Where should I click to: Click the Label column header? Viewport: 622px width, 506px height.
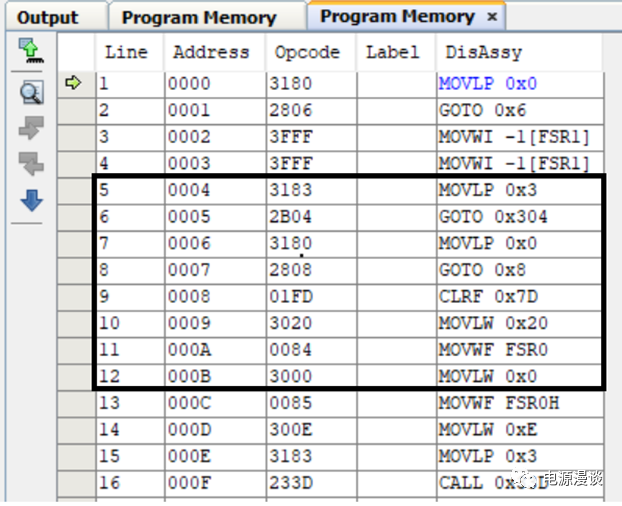click(x=392, y=53)
